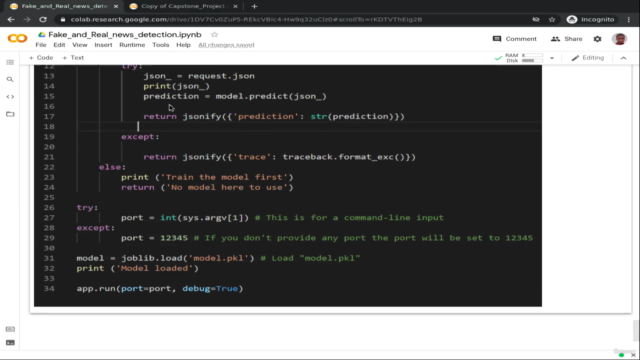The image size is (640, 360).
Task: Close the Fake_and_Real_news_detection tab
Action: click(116, 6)
